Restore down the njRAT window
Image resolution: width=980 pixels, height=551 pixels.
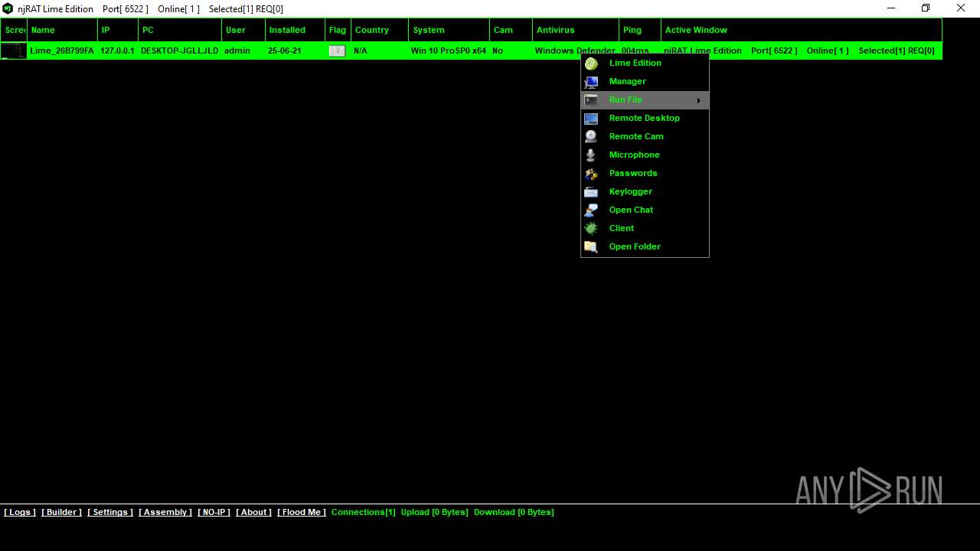coord(926,8)
